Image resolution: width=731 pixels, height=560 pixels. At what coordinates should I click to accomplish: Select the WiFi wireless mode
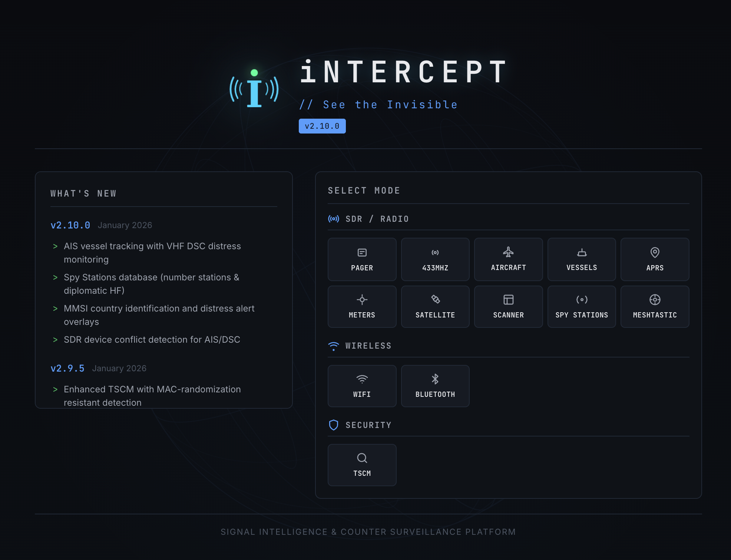point(362,386)
